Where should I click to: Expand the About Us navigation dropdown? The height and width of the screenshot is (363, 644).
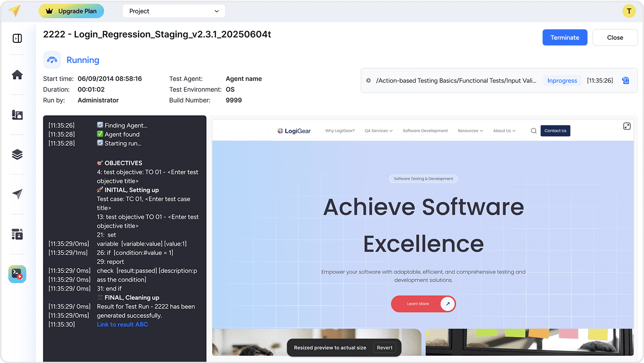click(x=504, y=131)
